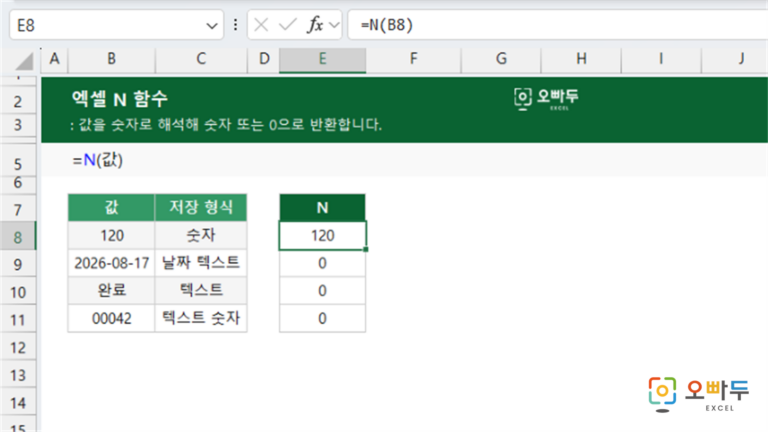The width and height of the screenshot is (768, 432).
Task: Select column D header
Action: [264, 59]
